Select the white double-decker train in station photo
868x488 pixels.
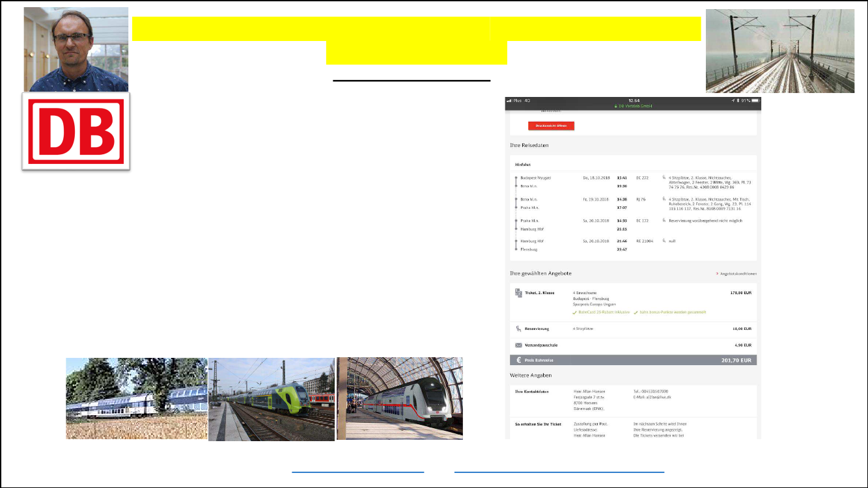click(x=400, y=398)
